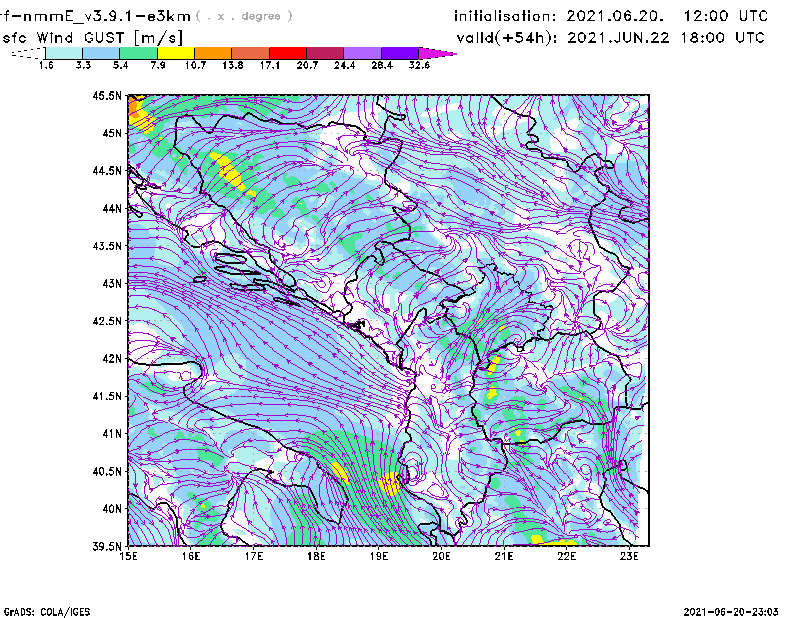Click the 18E longitude label
Viewport: 800px width, 618px height.
316,556
